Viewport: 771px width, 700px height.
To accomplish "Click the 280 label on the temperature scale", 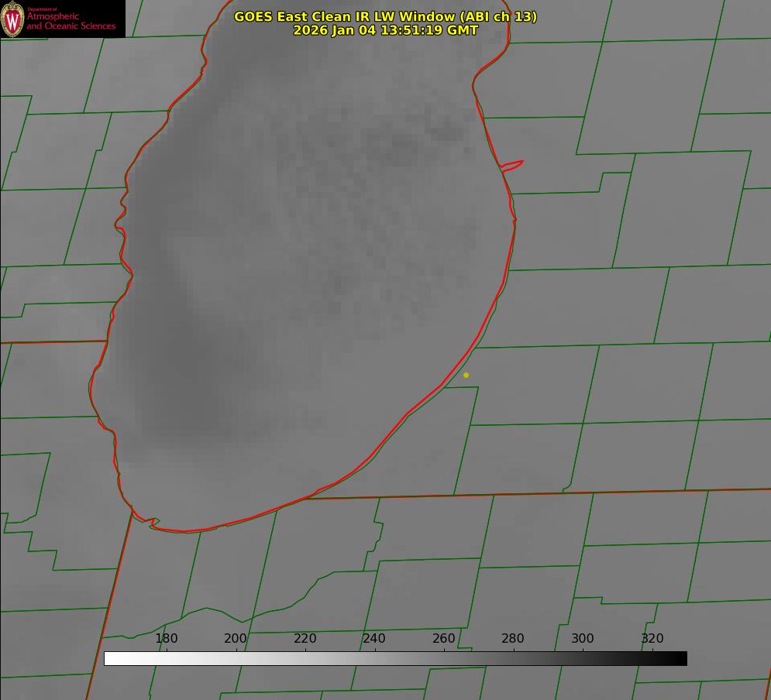I will (513, 638).
